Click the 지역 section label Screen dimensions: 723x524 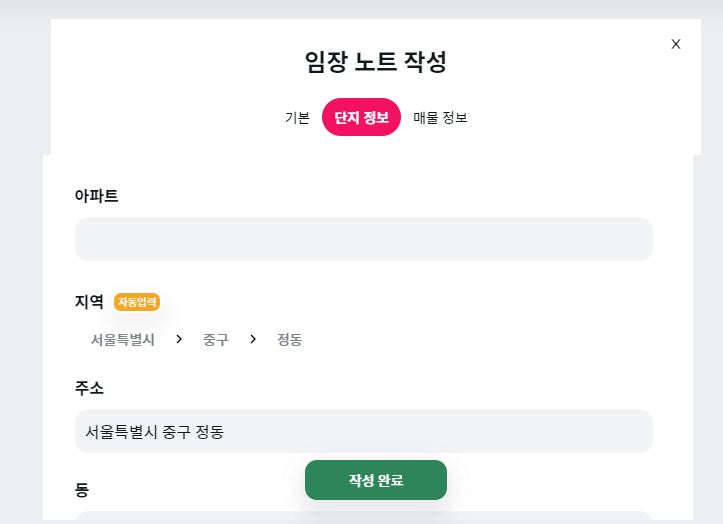[x=89, y=301]
